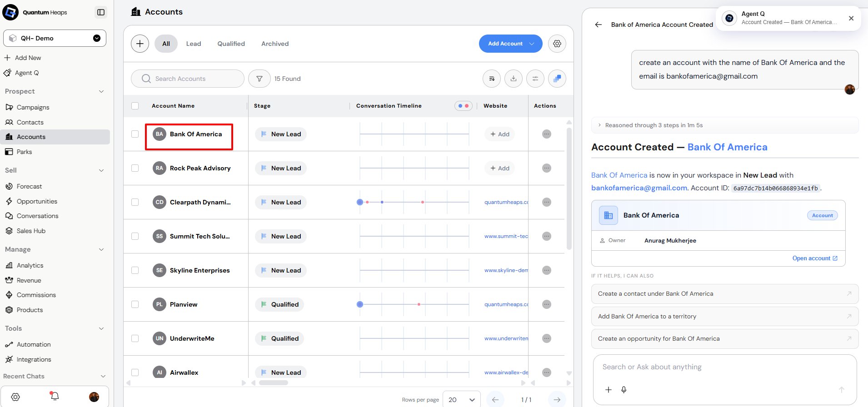Collapse the sidebar panel icon
The width and height of the screenshot is (868, 407).
click(x=101, y=12)
